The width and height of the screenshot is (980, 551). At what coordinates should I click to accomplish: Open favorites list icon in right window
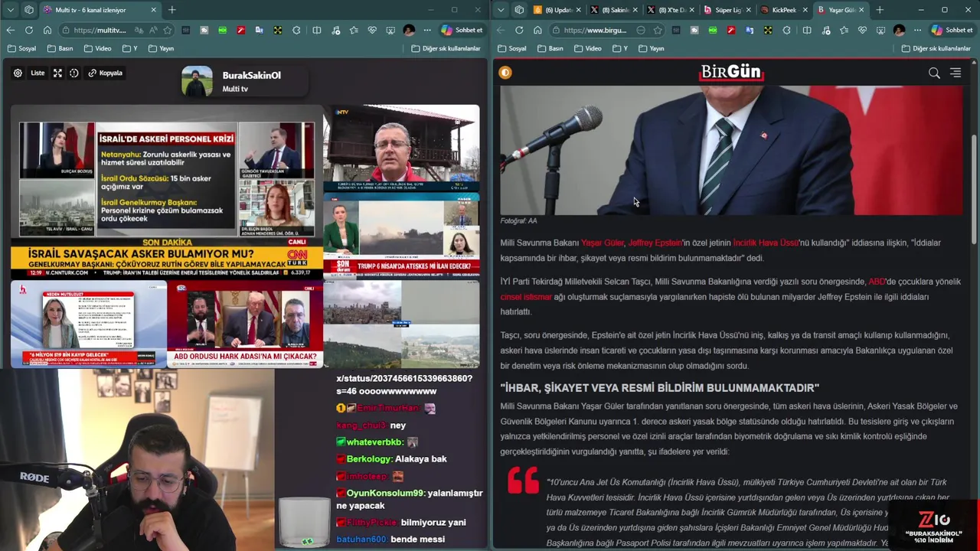coord(844,30)
